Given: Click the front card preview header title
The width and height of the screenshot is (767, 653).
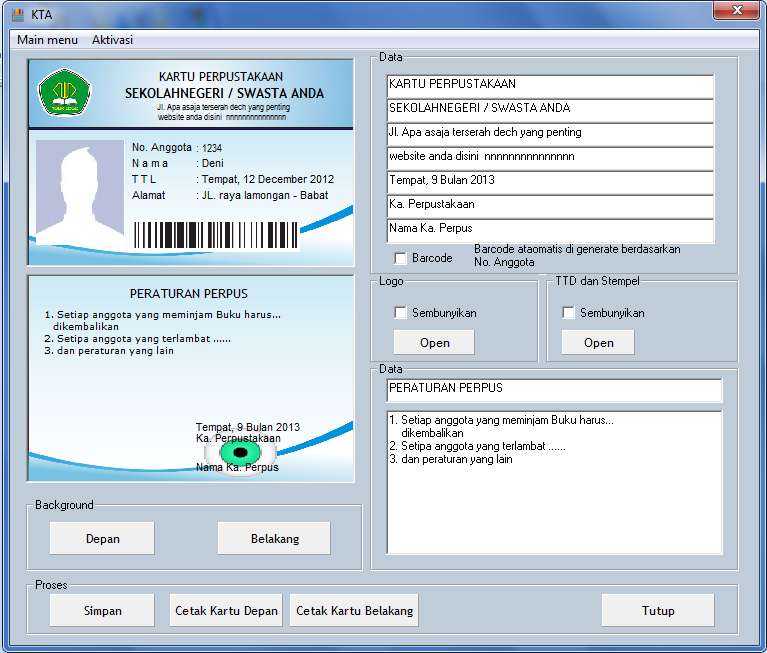Looking at the screenshot, I should point(221,77).
